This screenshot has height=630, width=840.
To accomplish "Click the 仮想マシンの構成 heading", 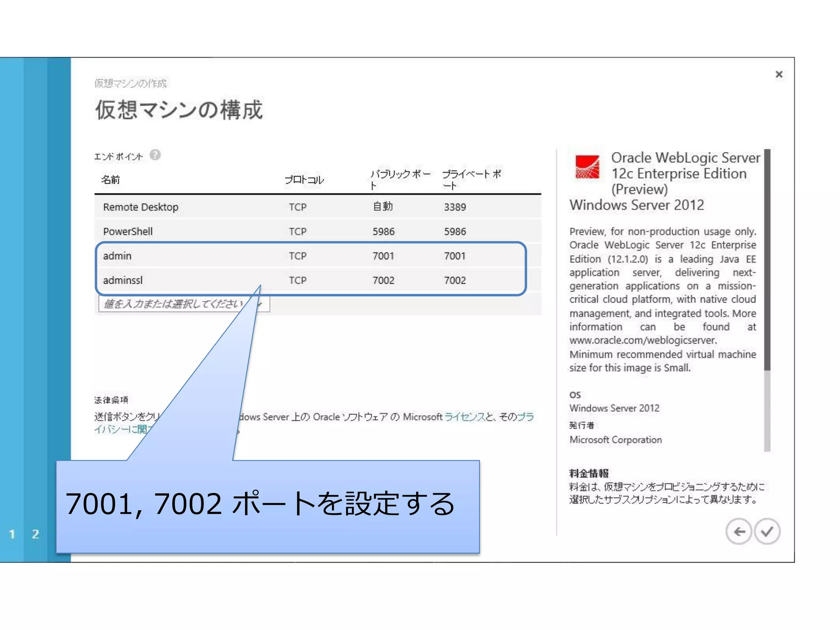I will (x=179, y=110).
